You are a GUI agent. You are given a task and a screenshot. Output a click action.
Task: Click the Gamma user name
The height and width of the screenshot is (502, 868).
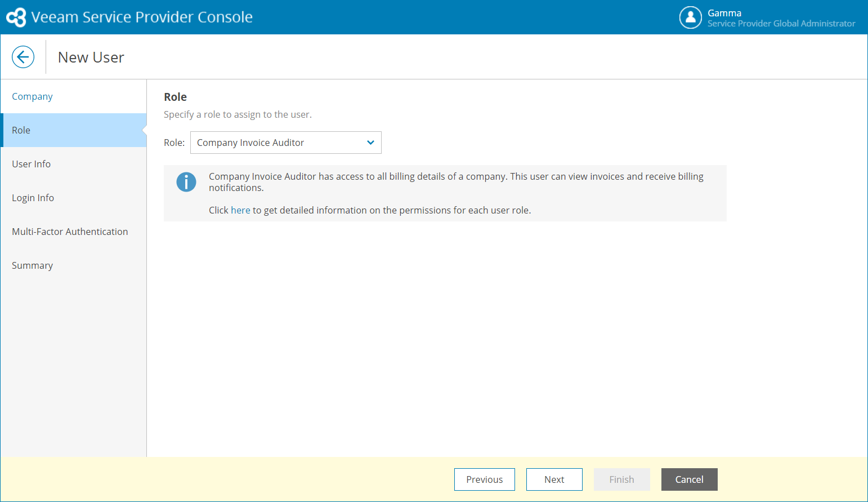click(x=724, y=13)
